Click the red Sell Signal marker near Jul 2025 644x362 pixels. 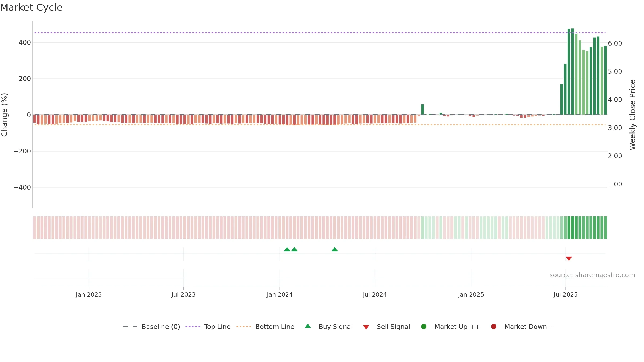tap(569, 258)
